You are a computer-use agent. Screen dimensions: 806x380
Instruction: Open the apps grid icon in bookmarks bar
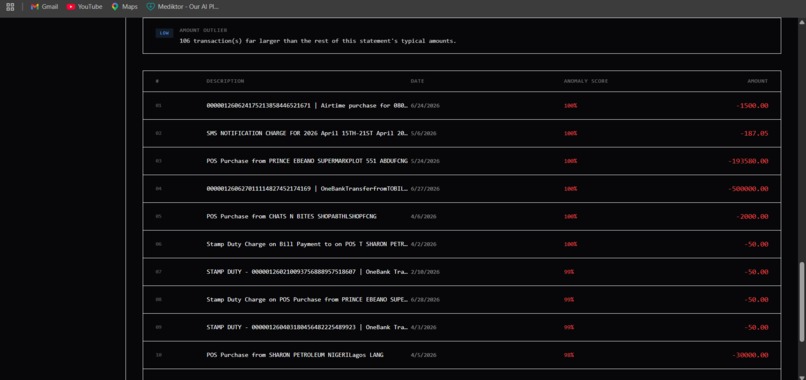coord(10,7)
